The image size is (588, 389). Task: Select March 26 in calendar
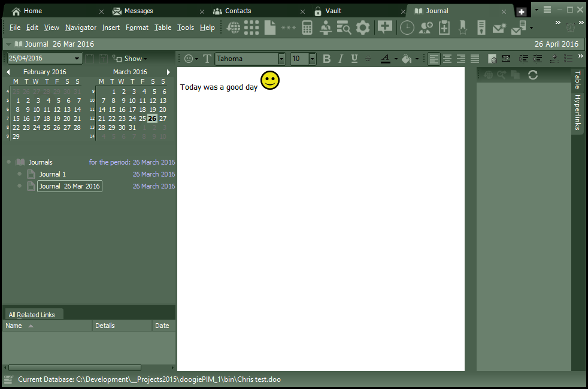pos(152,118)
